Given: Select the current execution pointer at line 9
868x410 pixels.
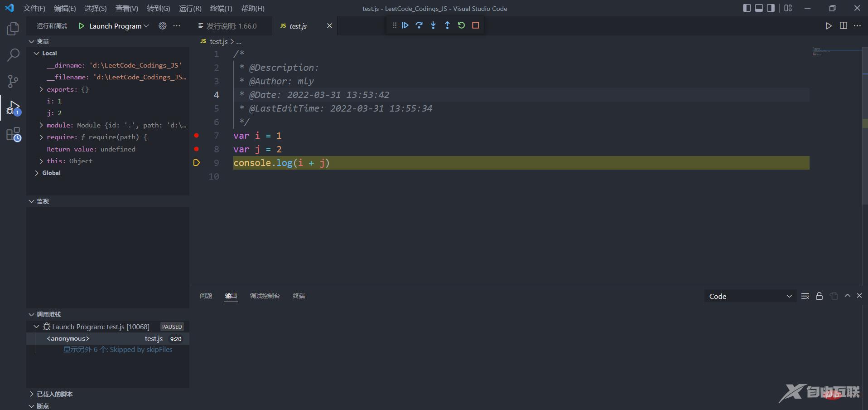Looking at the screenshot, I should click(x=196, y=162).
